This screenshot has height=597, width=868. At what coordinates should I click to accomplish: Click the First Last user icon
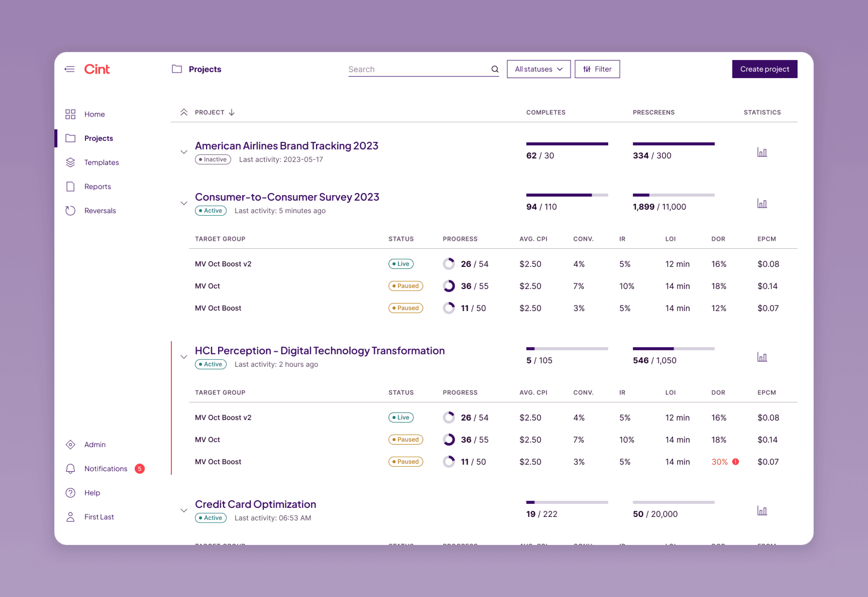70,517
